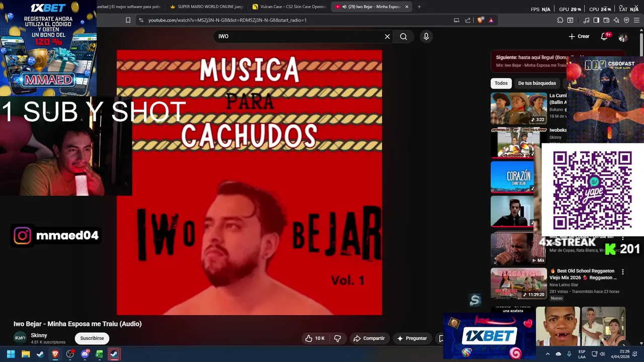Viewport: 644px width, 362px height.
Task: Like the video with thumbs-up 10 K
Action: click(315, 338)
